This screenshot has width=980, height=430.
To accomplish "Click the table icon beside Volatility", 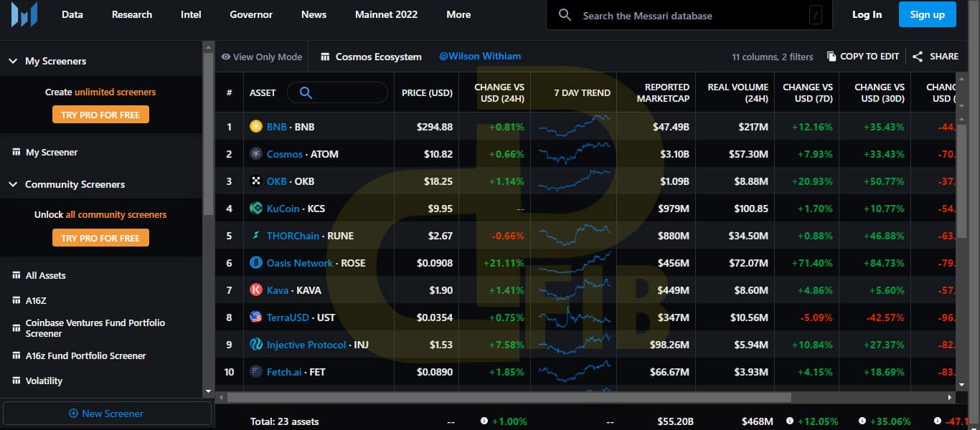I will coord(16,381).
